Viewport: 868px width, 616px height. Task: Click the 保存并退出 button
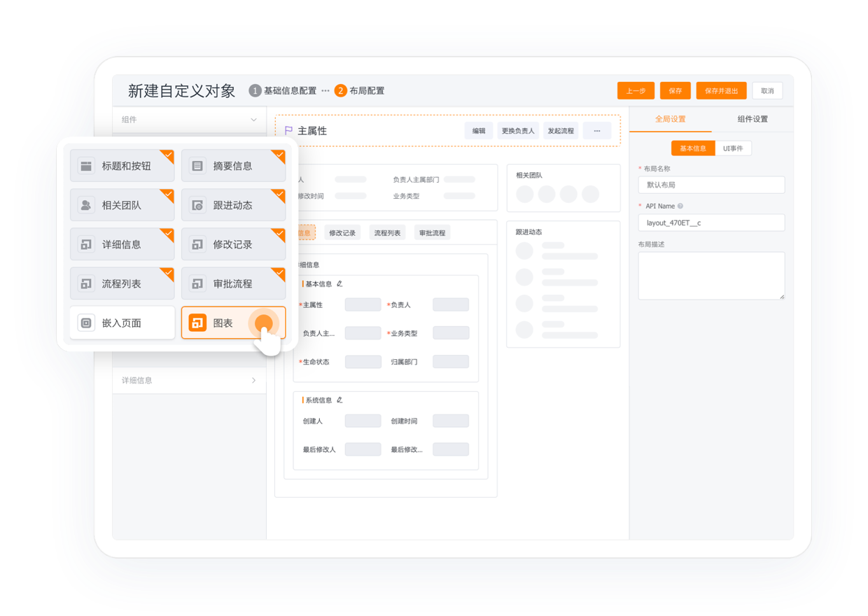coord(721,91)
